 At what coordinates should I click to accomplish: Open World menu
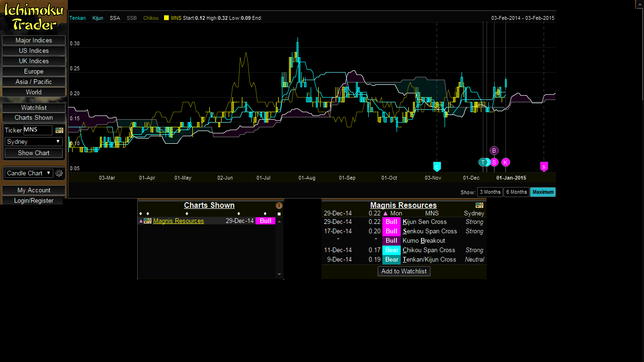pos(34,92)
